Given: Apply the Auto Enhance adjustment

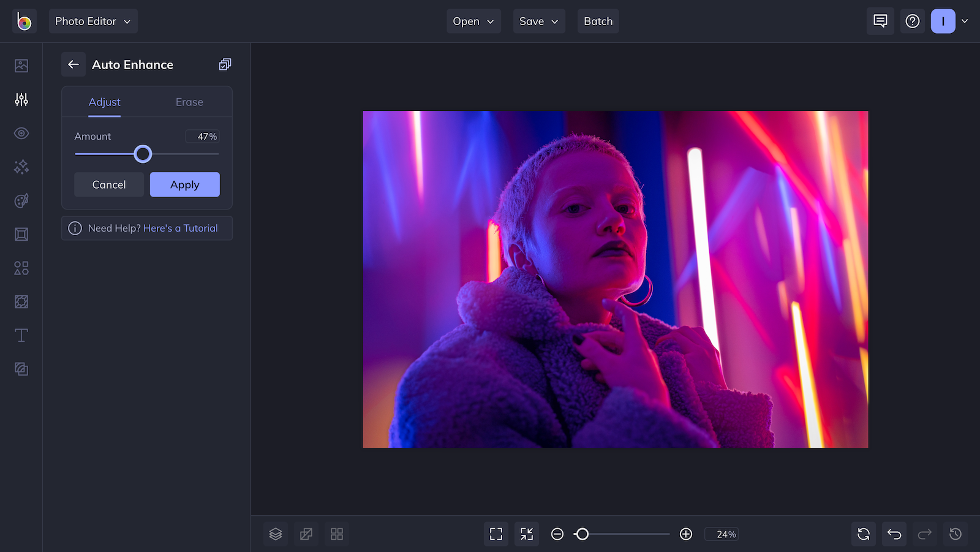Looking at the screenshot, I should click(x=184, y=184).
